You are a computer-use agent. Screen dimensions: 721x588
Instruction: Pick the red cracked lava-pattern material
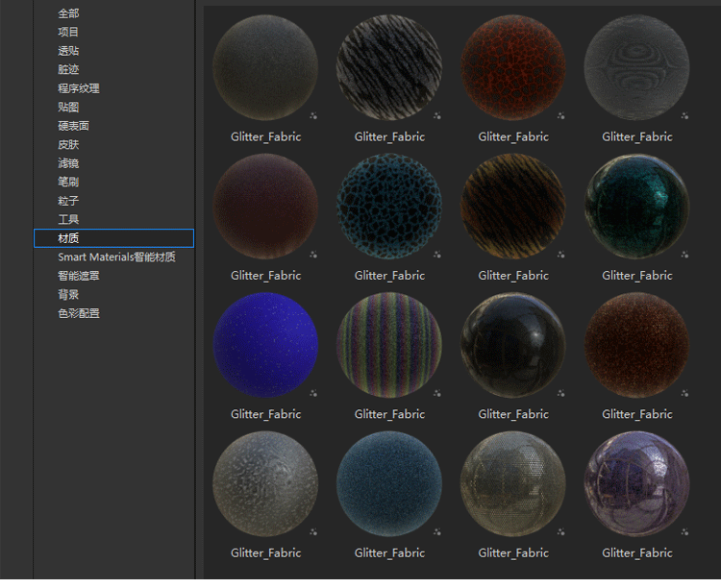click(513, 67)
